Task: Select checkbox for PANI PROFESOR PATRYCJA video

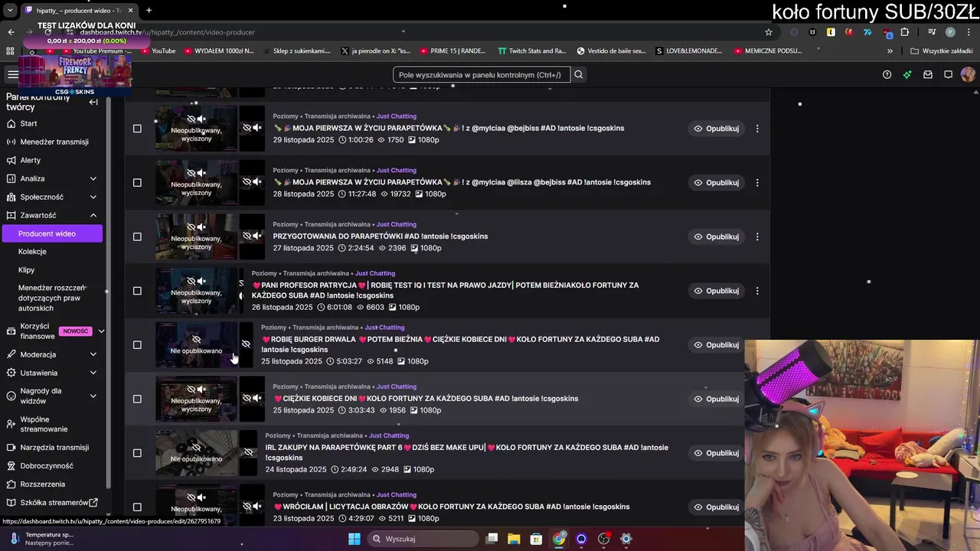Action: (x=137, y=291)
